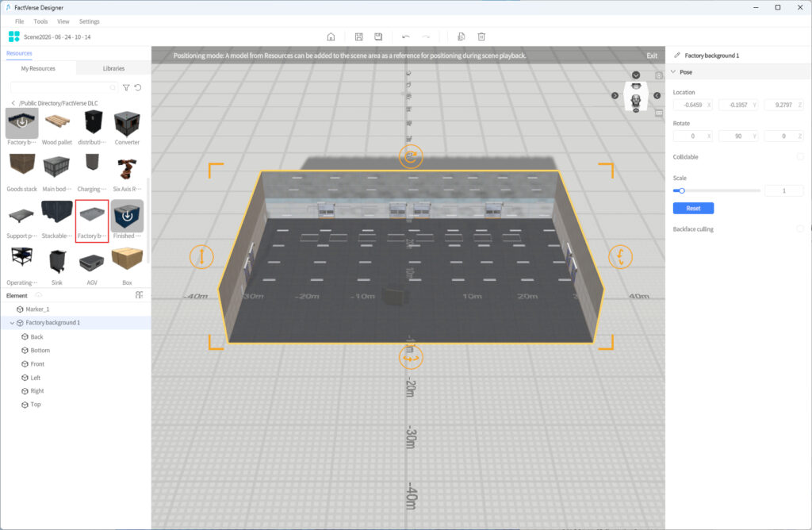The image size is (812, 530).
Task: Click the rotate gizmo above the model
Action: click(412, 156)
